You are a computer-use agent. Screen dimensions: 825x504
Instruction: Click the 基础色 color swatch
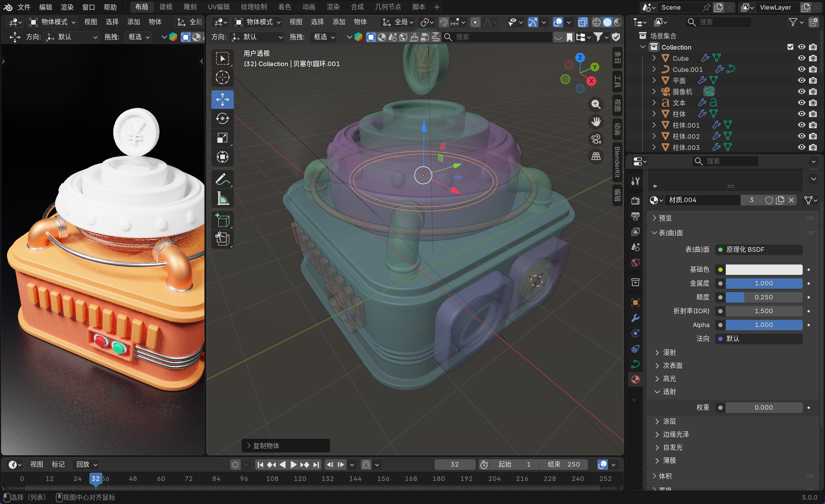pos(763,269)
